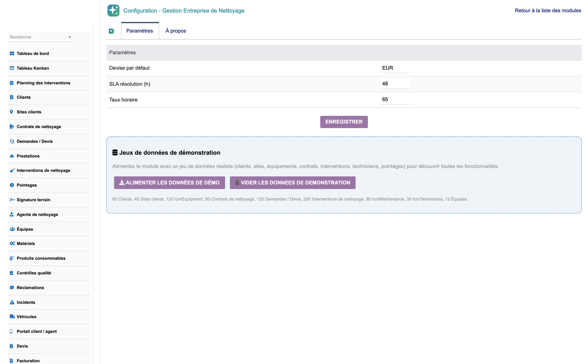The width and height of the screenshot is (588, 364).
Task: Switch to the À propos tab
Action: [176, 31]
